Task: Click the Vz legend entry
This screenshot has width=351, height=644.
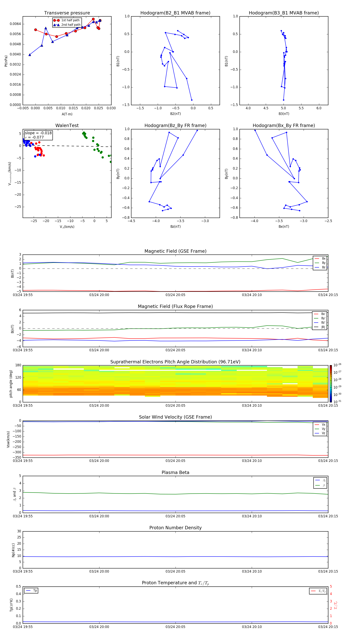Action: coord(320,433)
